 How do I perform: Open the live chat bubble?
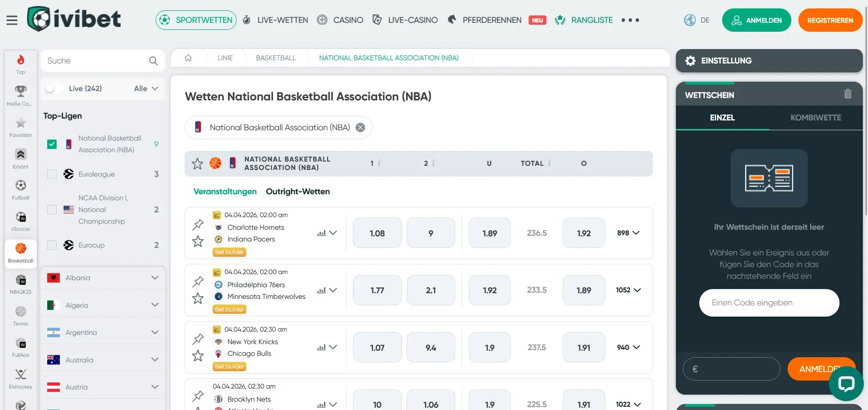[846, 384]
